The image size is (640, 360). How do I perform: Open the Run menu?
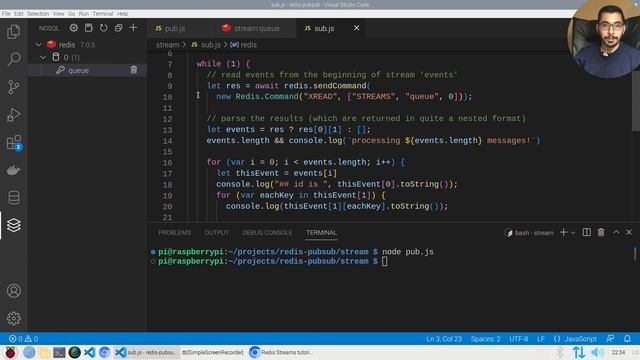point(84,13)
